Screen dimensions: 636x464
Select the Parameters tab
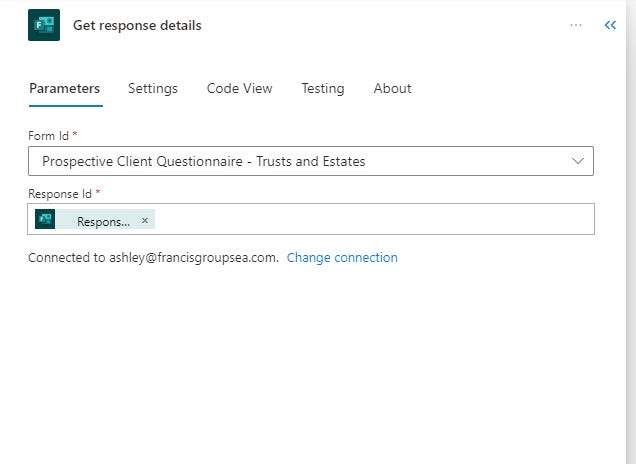click(65, 88)
